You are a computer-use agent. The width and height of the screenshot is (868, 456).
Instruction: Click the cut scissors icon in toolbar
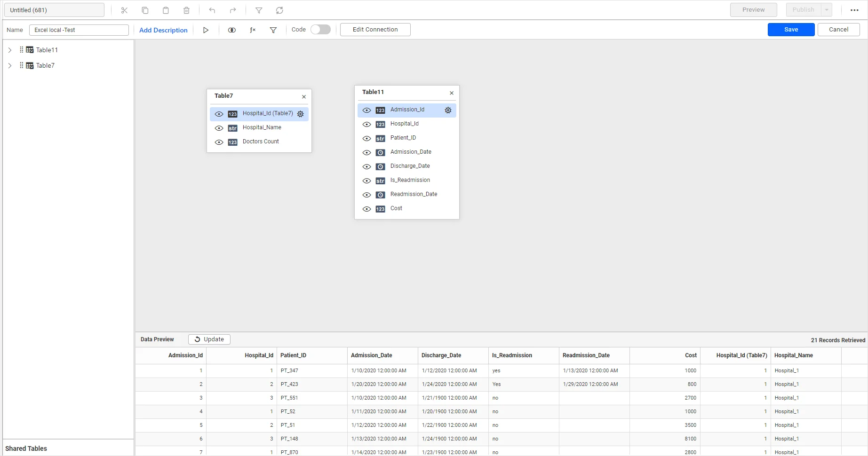point(124,10)
